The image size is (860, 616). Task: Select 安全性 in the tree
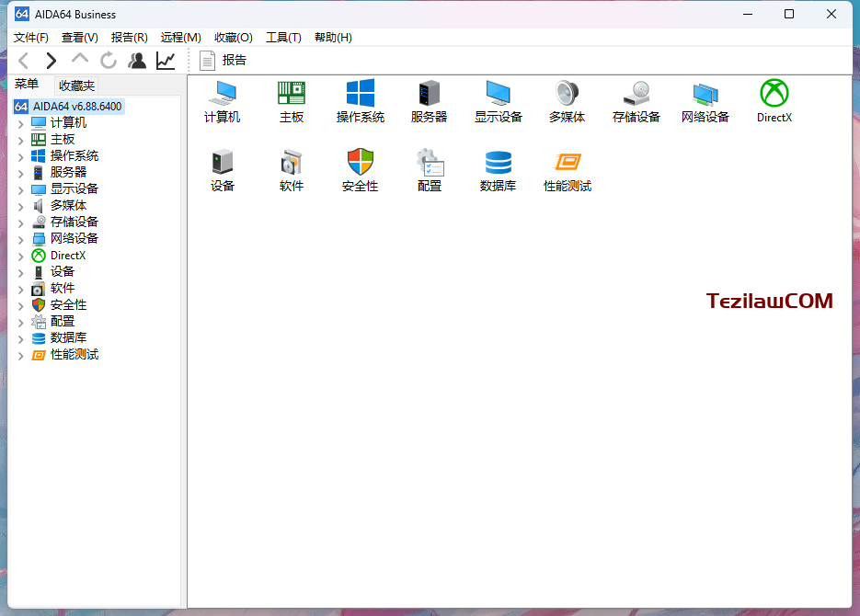click(69, 304)
